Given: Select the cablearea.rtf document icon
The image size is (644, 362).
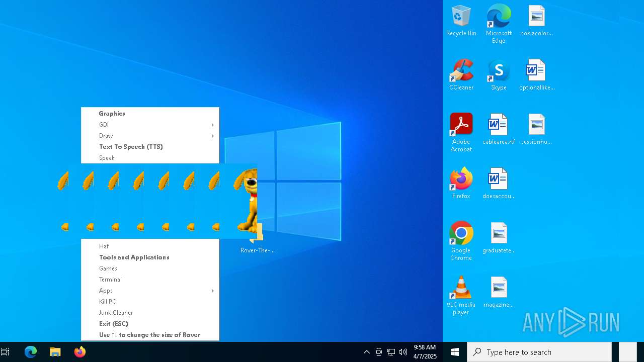Looking at the screenshot, I should (499, 129).
